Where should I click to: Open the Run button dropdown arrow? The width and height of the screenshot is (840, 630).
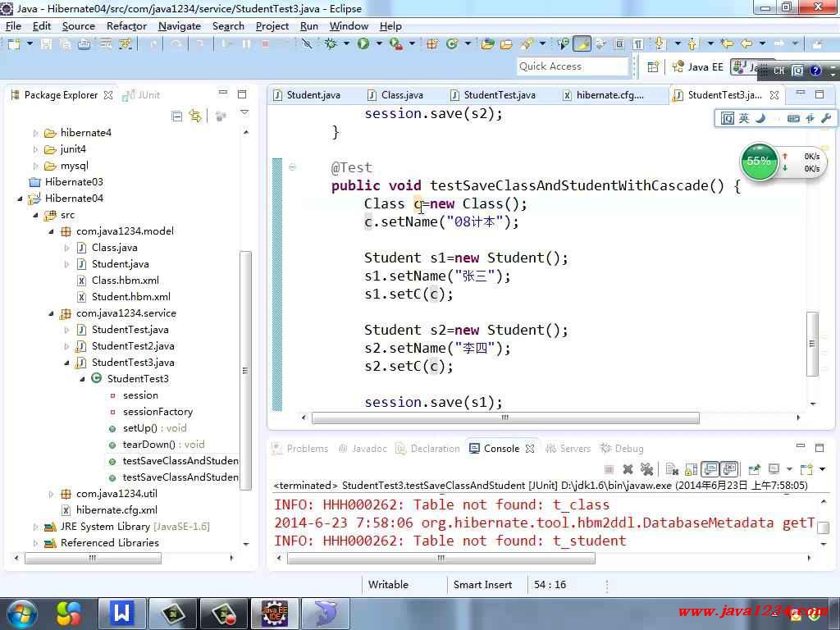coord(379,44)
